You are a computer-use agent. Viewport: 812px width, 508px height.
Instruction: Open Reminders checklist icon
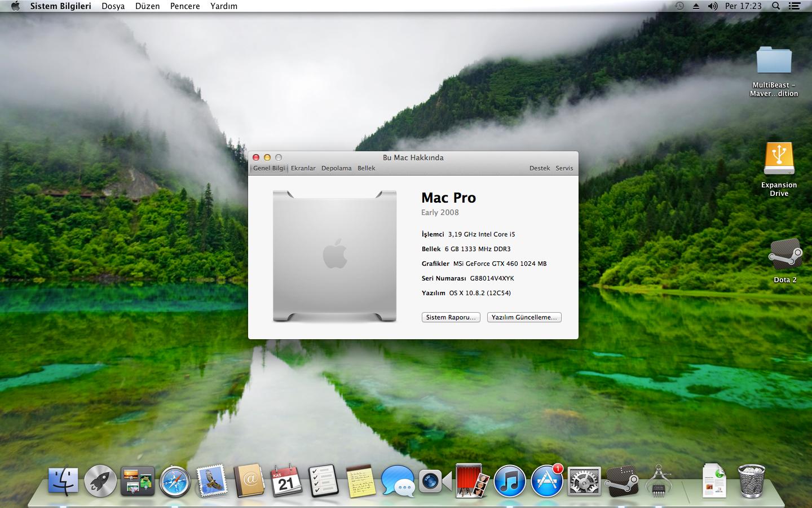pyautogui.click(x=323, y=481)
